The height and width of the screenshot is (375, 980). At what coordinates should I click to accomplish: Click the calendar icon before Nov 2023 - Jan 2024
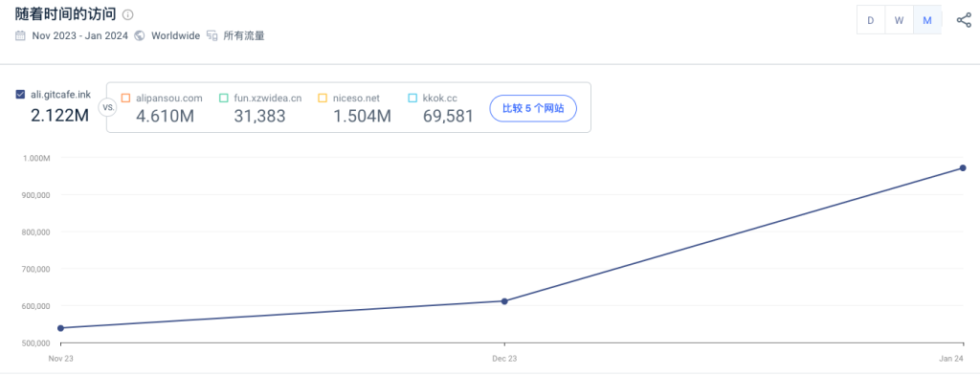coord(21,35)
